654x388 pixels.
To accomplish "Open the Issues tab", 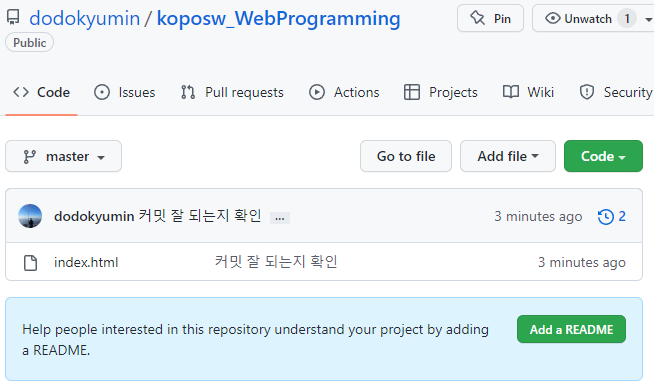I will (x=125, y=92).
